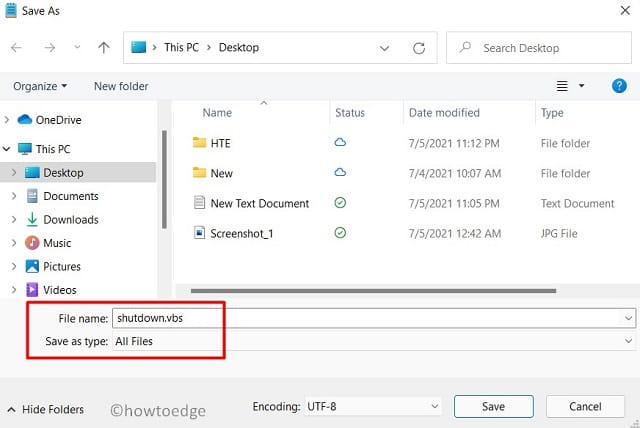Screen dimensions: 640x428
Task: Select the HTE folder icon
Action: (198, 143)
